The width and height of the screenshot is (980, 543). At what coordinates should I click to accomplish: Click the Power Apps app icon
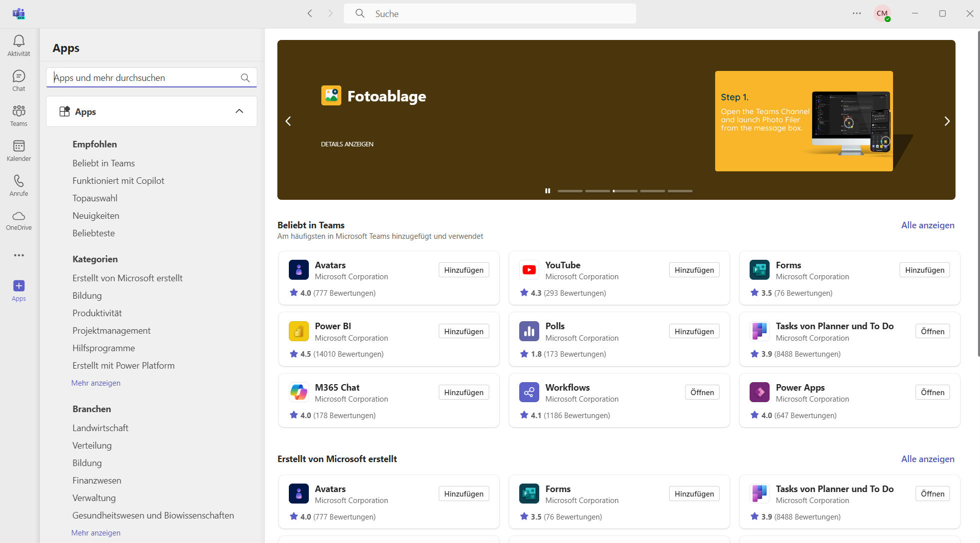(760, 393)
